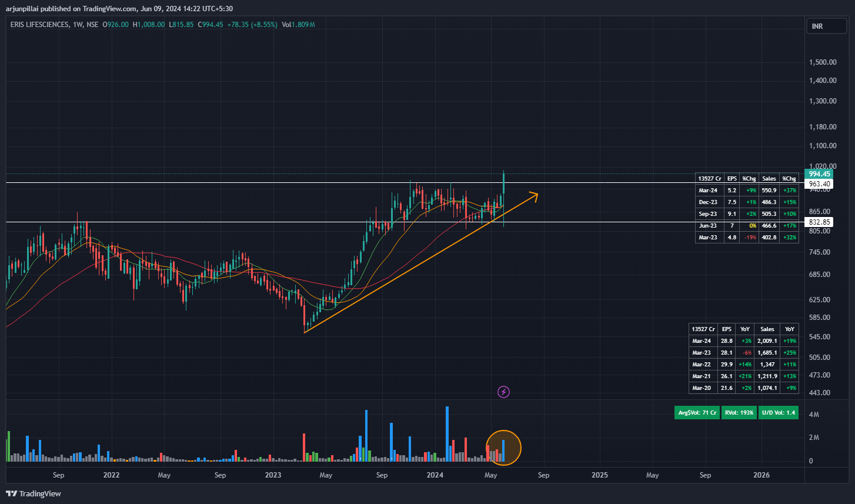Click the 2022 label on time axis

[x=111, y=475]
